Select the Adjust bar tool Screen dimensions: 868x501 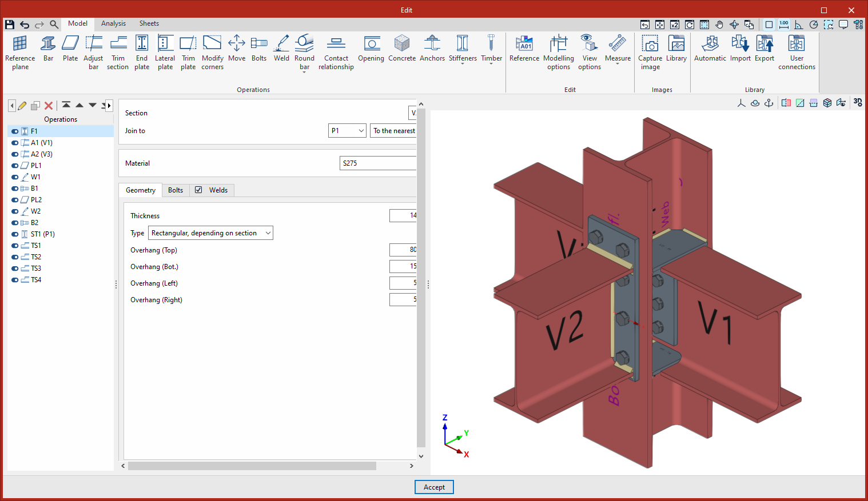click(x=93, y=53)
